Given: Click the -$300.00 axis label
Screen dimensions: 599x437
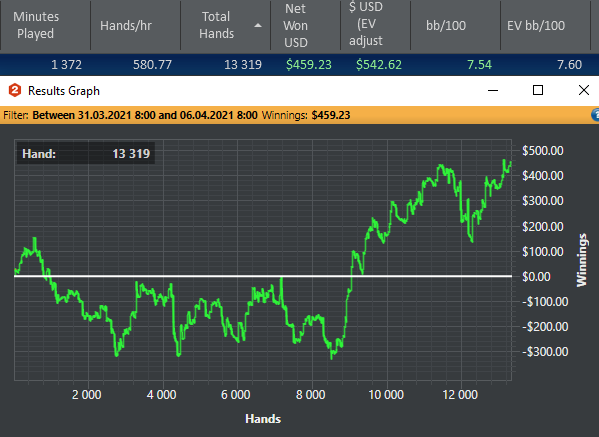Looking at the screenshot, I should (545, 351).
